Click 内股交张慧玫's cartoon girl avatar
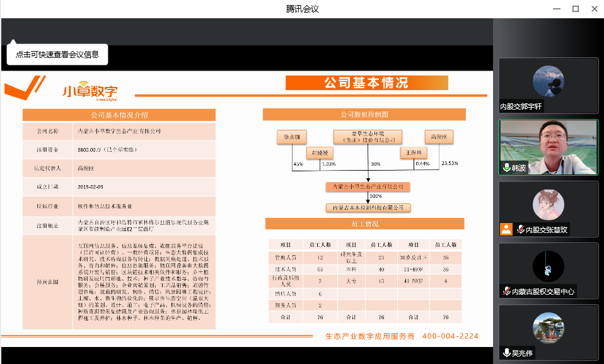 click(x=548, y=205)
